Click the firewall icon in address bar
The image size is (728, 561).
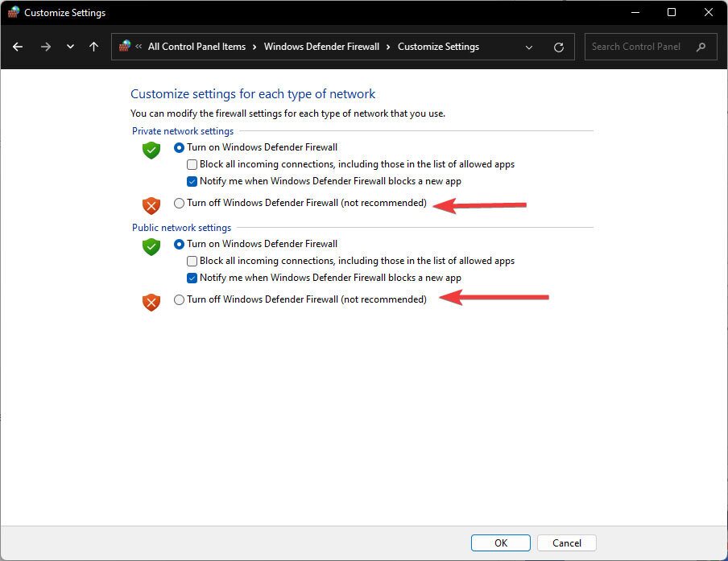coord(125,46)
